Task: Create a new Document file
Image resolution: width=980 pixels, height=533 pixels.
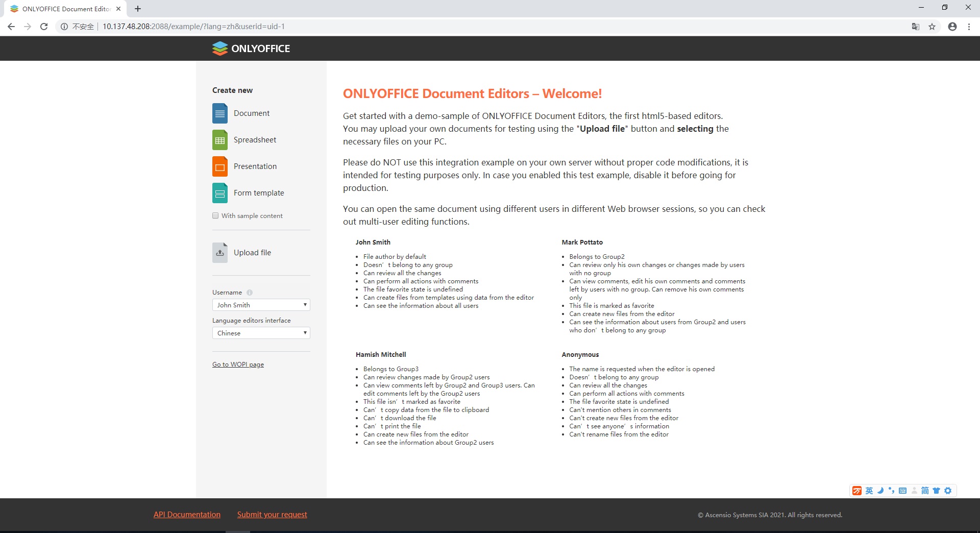Action: point(241,113)
